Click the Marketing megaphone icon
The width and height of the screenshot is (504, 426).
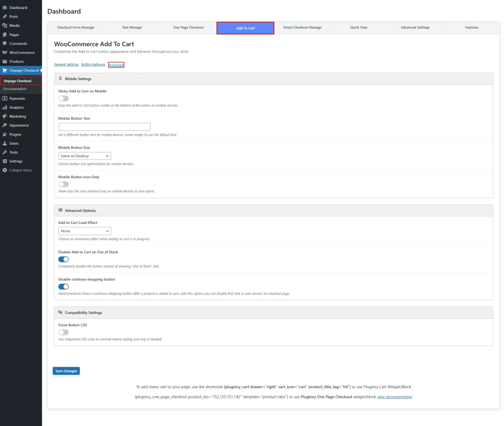point(4,116)
